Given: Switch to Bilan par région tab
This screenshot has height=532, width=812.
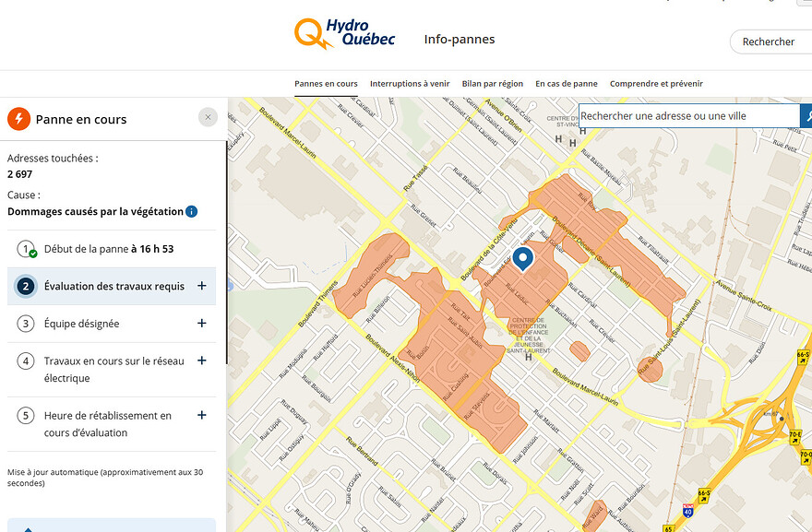Looking at the screenshot, I should coord(492,84).
